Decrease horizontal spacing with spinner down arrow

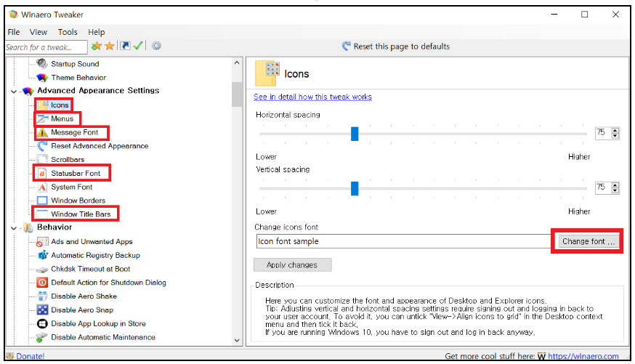(x=615, y=135)
